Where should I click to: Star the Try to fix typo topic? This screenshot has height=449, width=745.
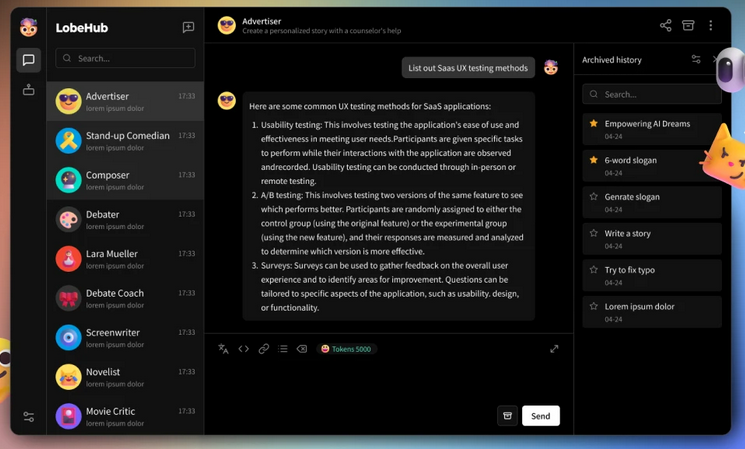(x=593, y=269)
